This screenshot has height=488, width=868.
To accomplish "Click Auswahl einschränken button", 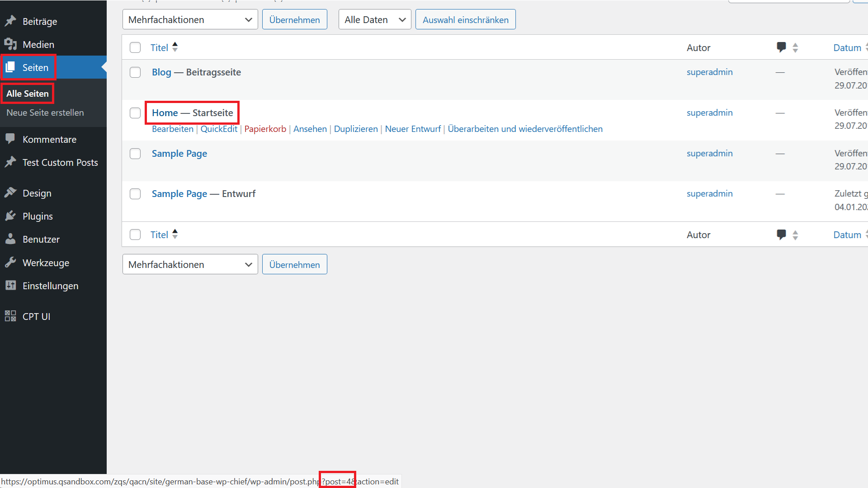I will pyautogui.click(x=466, y=19).
